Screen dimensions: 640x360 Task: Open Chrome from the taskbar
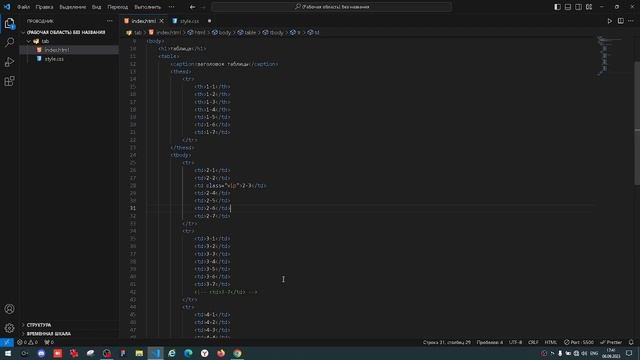(237, 353)
